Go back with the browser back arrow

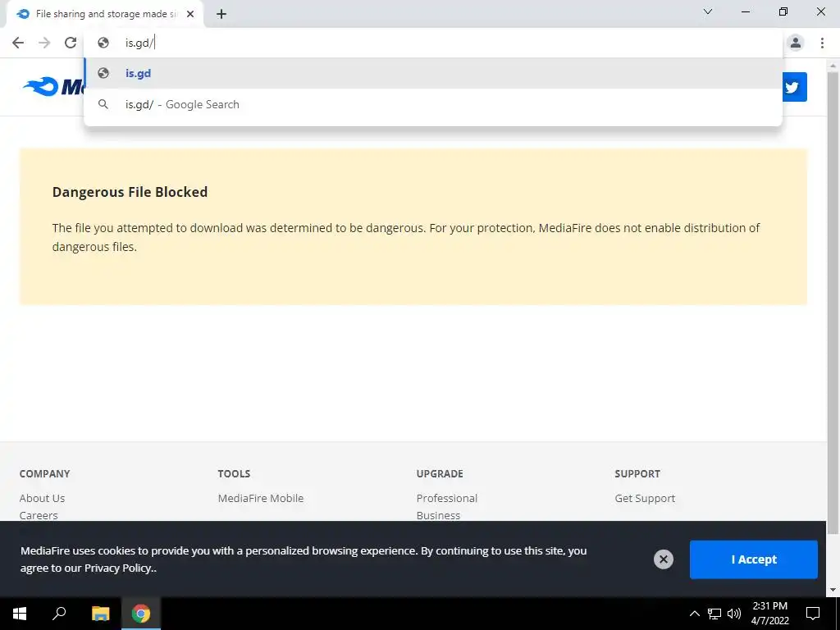[18, 43]
